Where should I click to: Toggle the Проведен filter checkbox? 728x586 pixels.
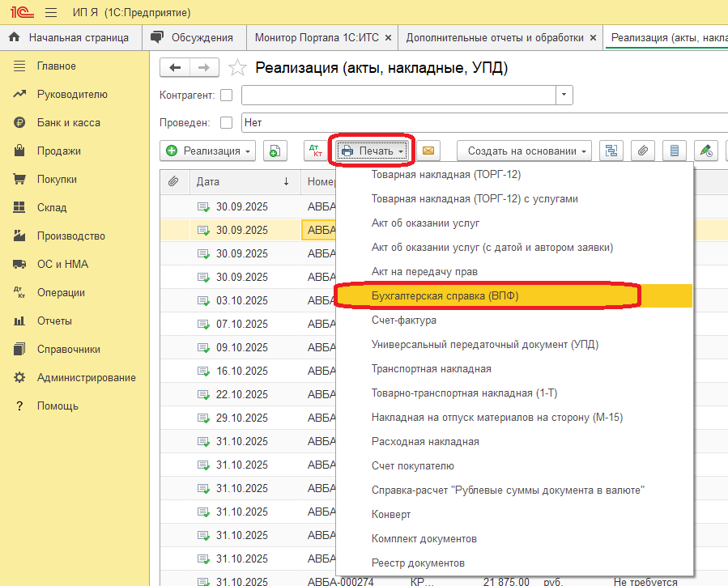click(x=226, y=123)
